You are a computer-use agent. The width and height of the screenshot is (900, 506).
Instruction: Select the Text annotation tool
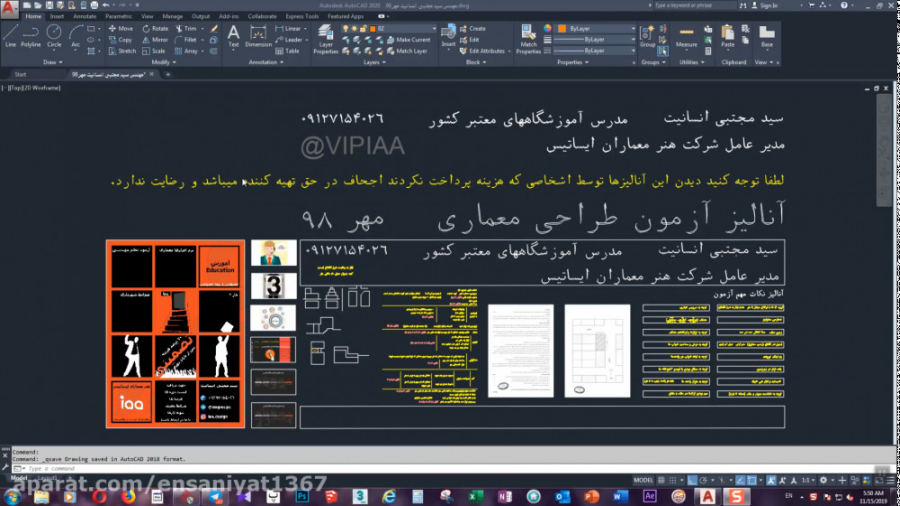[x=233, y=36]
